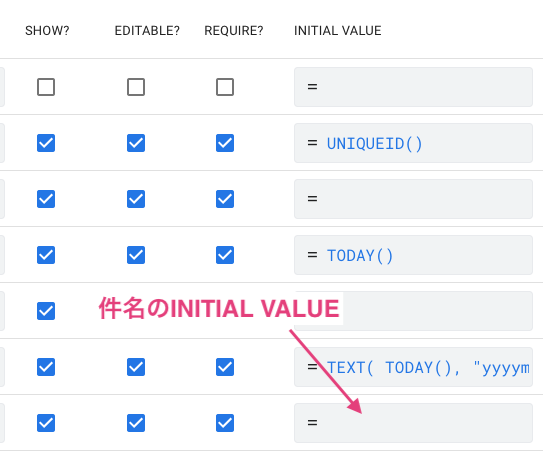The image size is (543, 451).
Task: Disable EDITABLE? in the TEXT( TODAY() row
Action: [x=136, y=367]
